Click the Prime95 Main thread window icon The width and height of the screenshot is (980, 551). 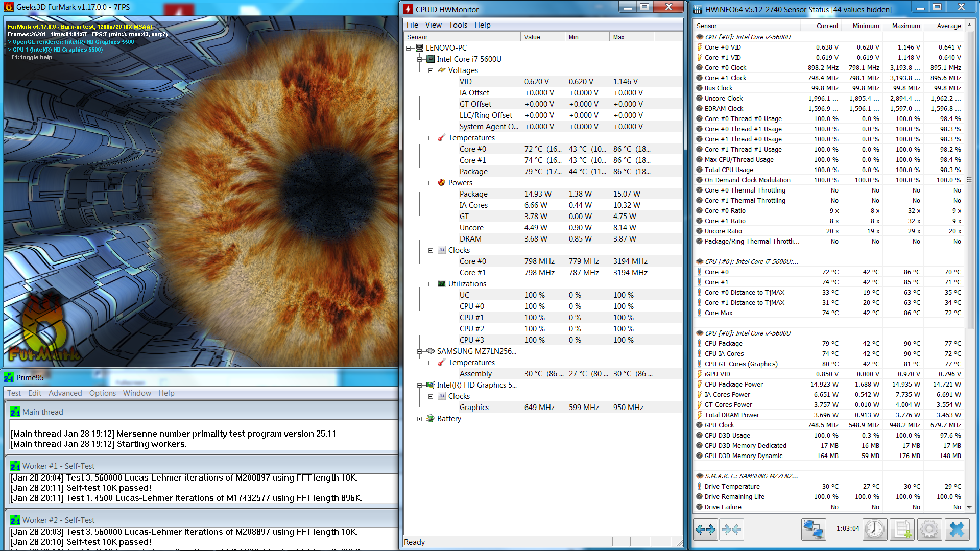tap(15, 412)
